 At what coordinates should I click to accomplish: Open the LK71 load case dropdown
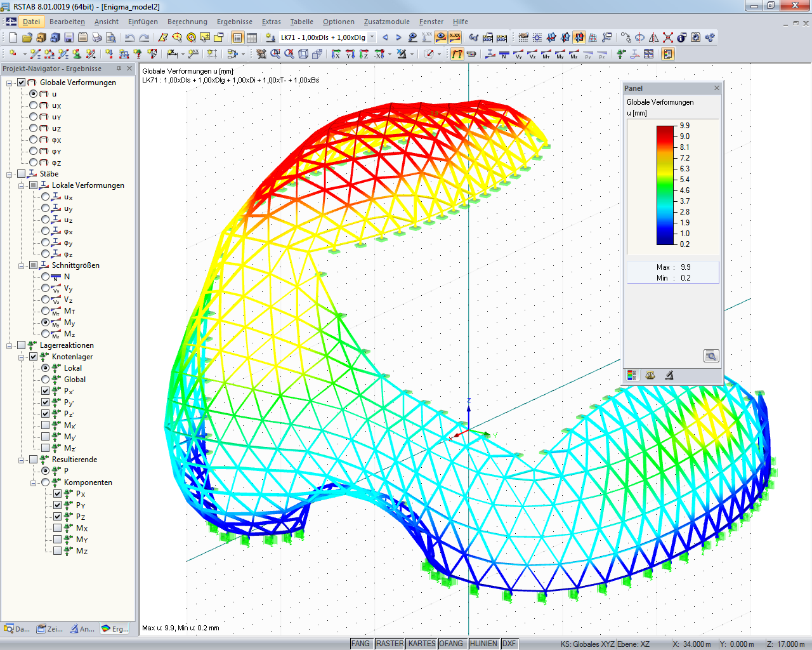point(371,37)
